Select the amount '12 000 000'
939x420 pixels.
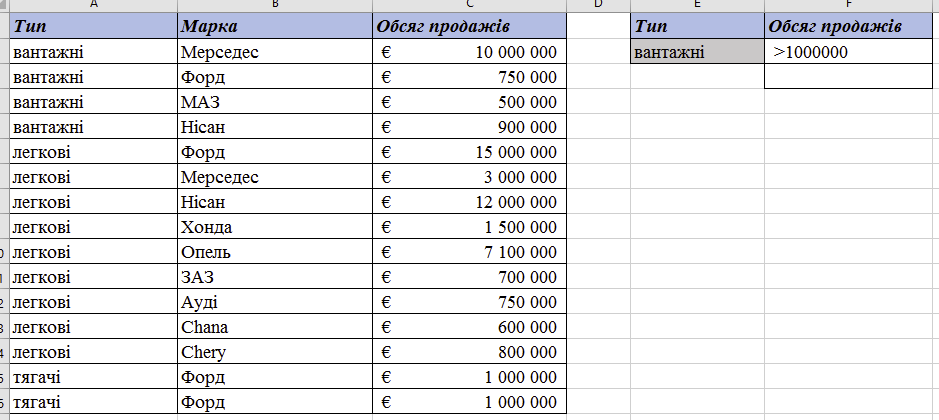coord(469,202)
